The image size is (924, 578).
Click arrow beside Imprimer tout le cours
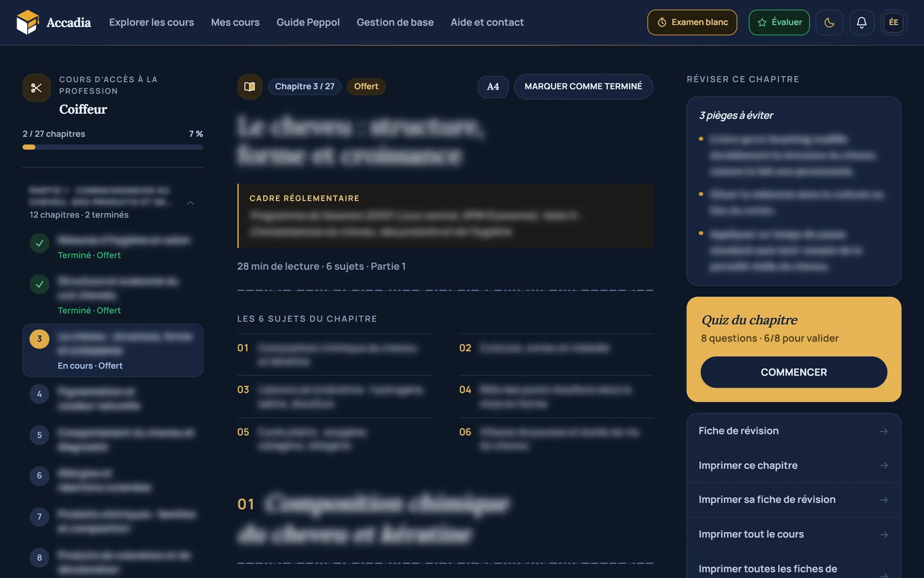coord(884,535)
